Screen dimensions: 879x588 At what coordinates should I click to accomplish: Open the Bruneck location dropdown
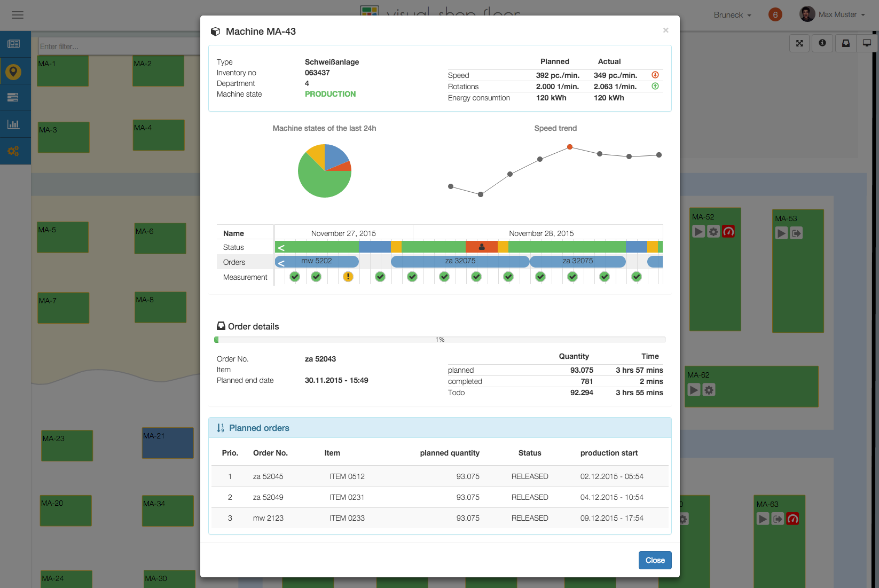click(733, 15)
